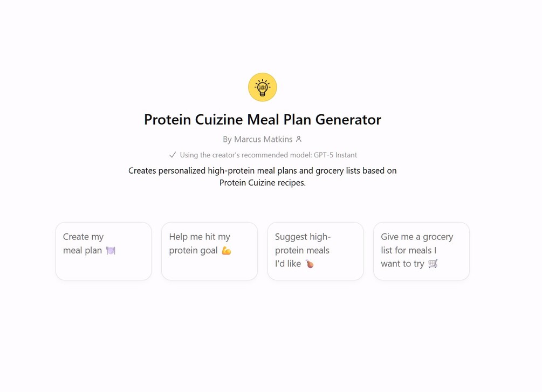Pick "Suggest high-protein meals I'd like" card
Image resolution: width=542 pixels, height=392 pixels.
pyautogui.click(x=315, y=251)
